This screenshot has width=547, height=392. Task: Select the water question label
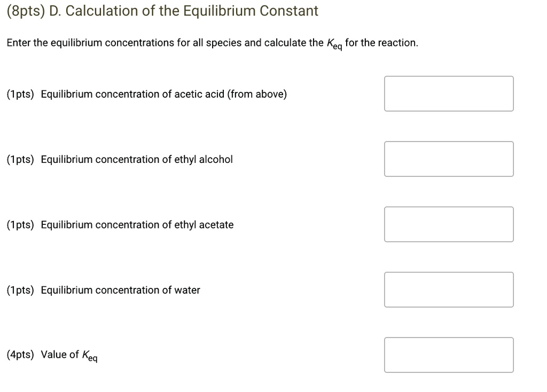click(121, 290)
